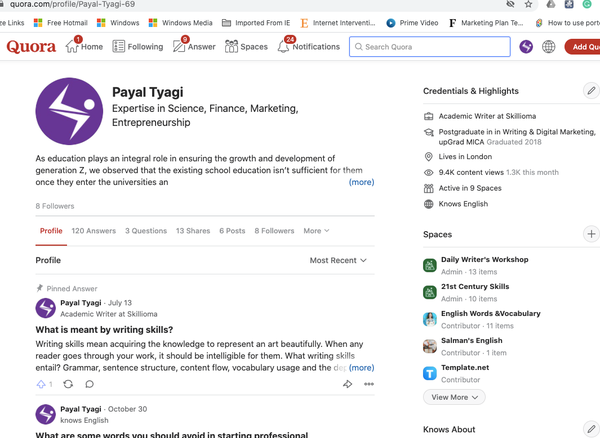Switch to the 8 Followers tab
Screen dimensions: 600x438
click(x=274, y=231)
